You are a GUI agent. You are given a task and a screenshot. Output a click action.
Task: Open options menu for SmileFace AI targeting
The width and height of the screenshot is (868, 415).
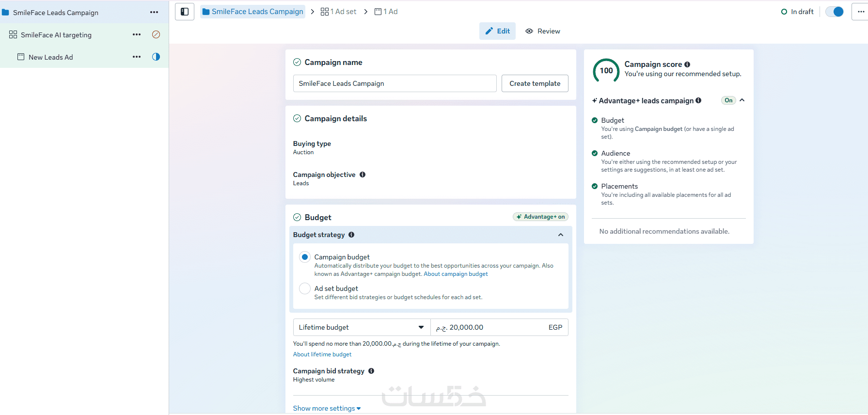pyautogui.click(x=137, y=34)
